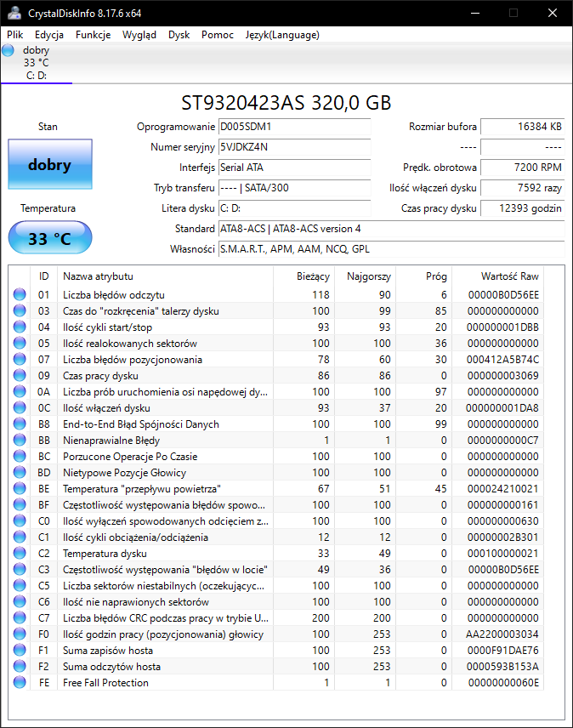This screenshot has height=728, width=573.
Task: Click the status orb for attribute 07
Action: (20, 359)
